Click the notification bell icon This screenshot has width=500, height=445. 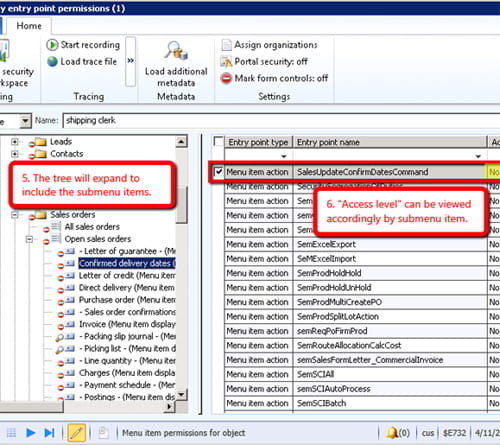392,433
